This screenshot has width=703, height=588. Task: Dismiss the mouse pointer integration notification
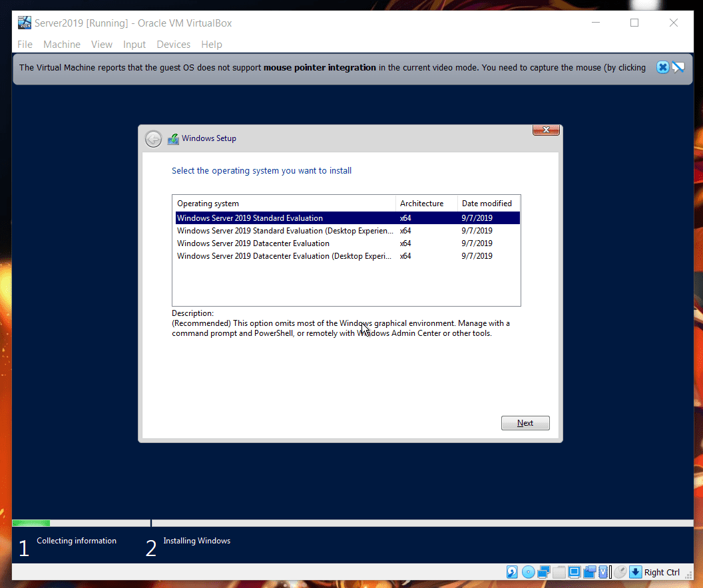point(662,67)
